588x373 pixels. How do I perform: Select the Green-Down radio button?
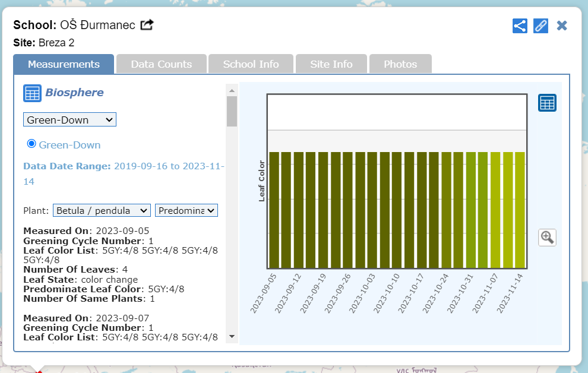pos(32,144)
